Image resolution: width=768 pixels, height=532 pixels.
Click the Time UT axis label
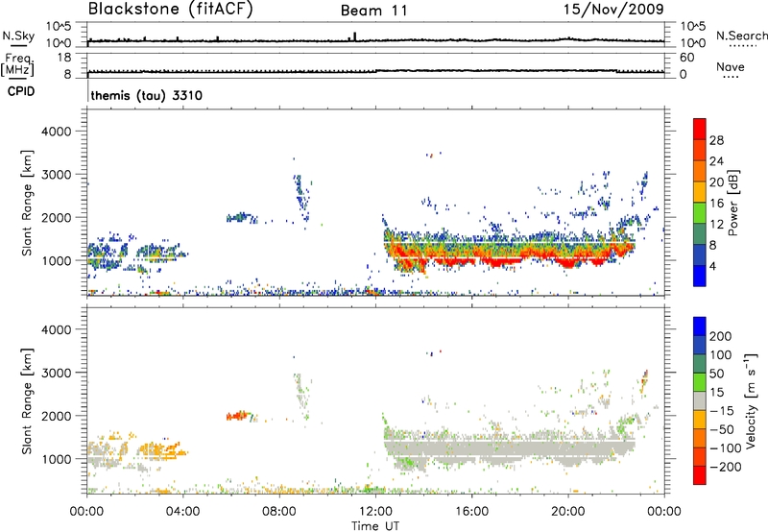(375, 526)
